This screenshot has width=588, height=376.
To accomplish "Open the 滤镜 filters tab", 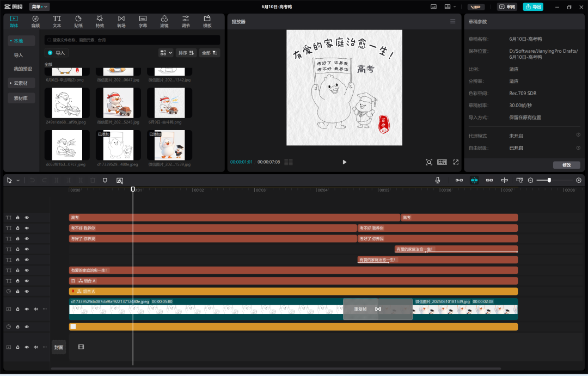I will (x=164, y=21).
